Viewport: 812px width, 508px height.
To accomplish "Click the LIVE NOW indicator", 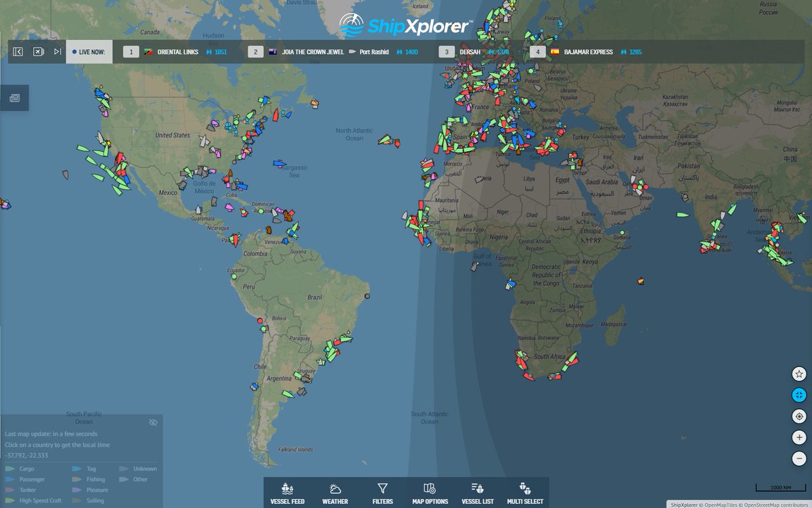I will click(89, 51).
